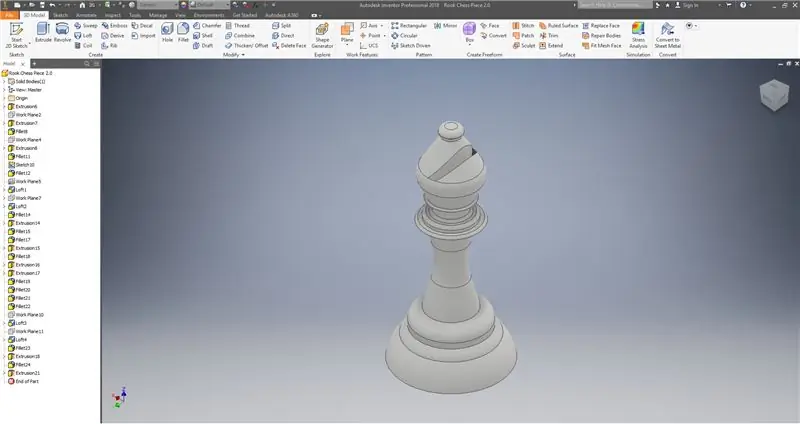Expand the Origin folder in browser
The image size is (800, 424).
click(4, 98)
